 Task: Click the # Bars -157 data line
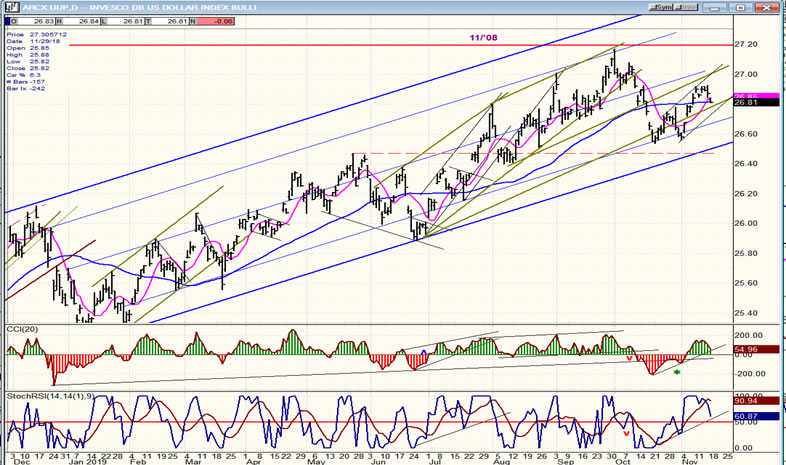point(26,82)
